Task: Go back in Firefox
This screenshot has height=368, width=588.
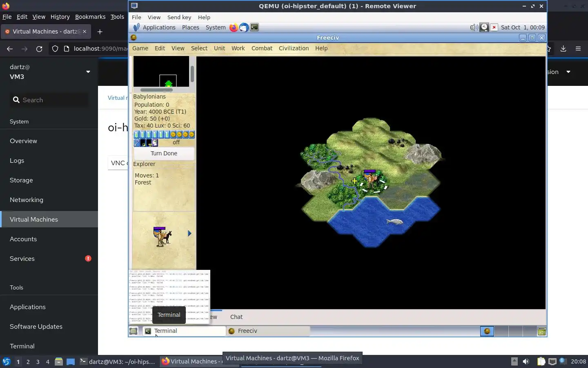Action: 10,49
